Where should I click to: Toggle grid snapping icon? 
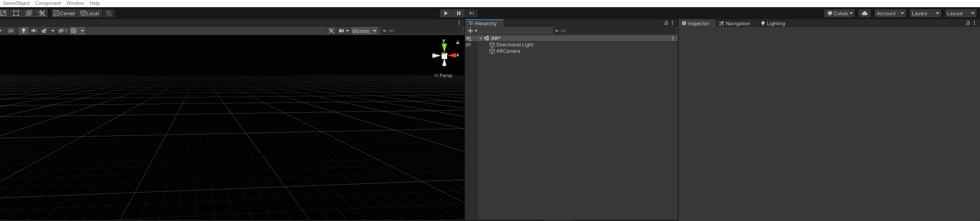109,13
